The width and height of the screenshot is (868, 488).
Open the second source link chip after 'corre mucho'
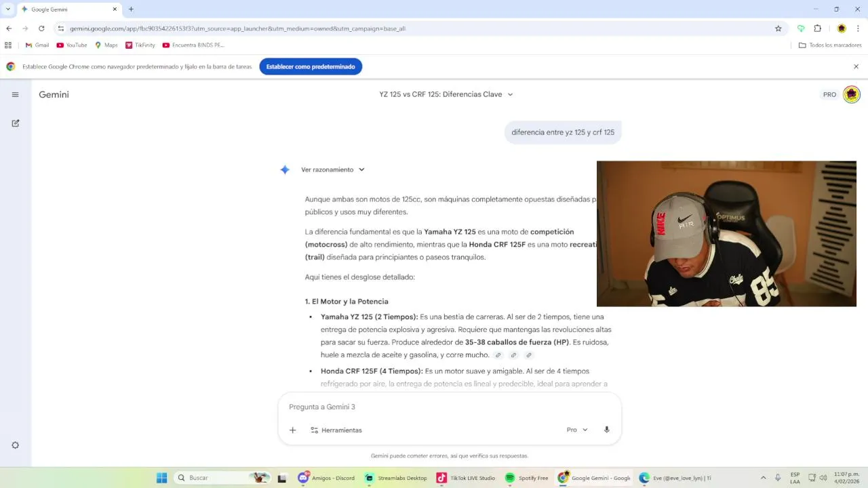click(x=513, y=355)
